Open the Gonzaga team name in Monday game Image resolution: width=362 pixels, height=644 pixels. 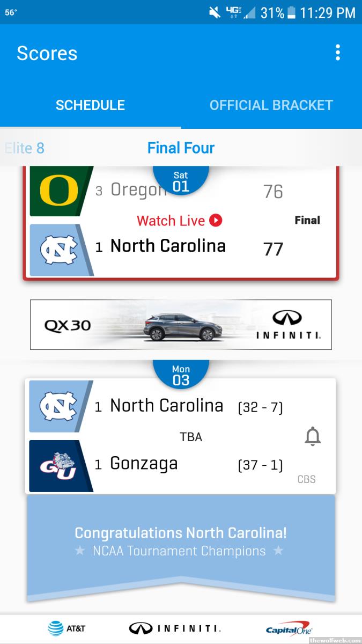[x=144, y=464]
